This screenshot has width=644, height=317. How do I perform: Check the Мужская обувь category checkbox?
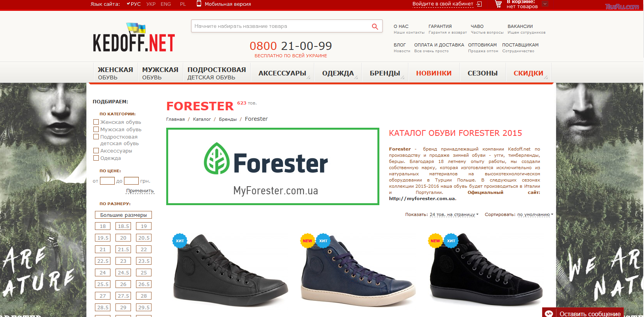point(96,129)
